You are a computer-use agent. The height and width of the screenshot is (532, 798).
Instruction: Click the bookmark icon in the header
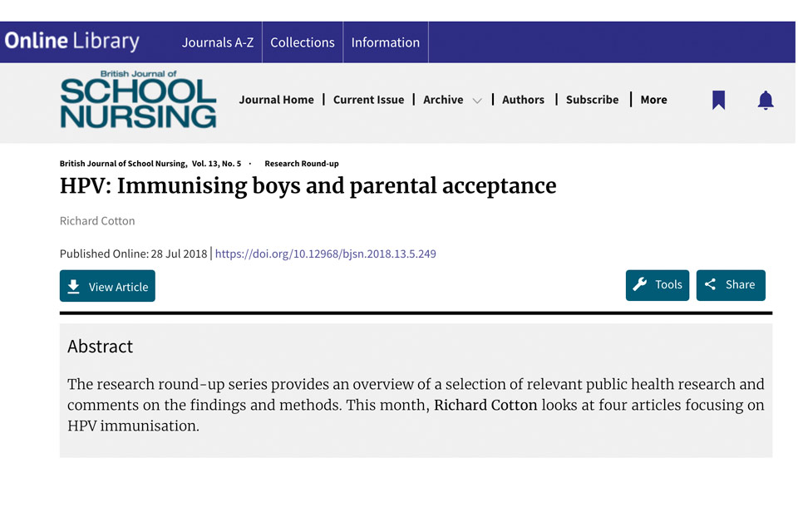[x=717, y=100]
